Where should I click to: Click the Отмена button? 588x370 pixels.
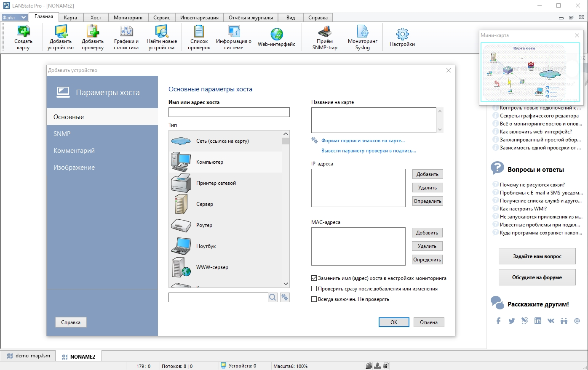[429, 322]
